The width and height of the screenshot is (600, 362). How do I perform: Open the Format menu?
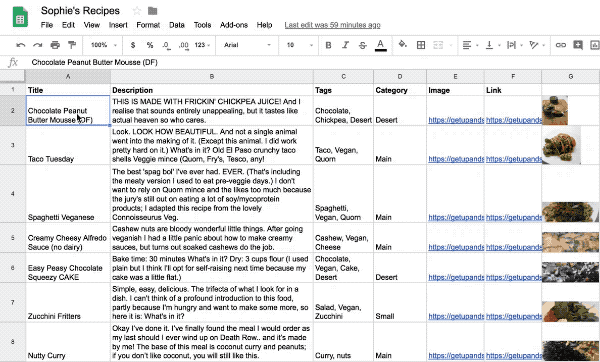coord(148,25)
